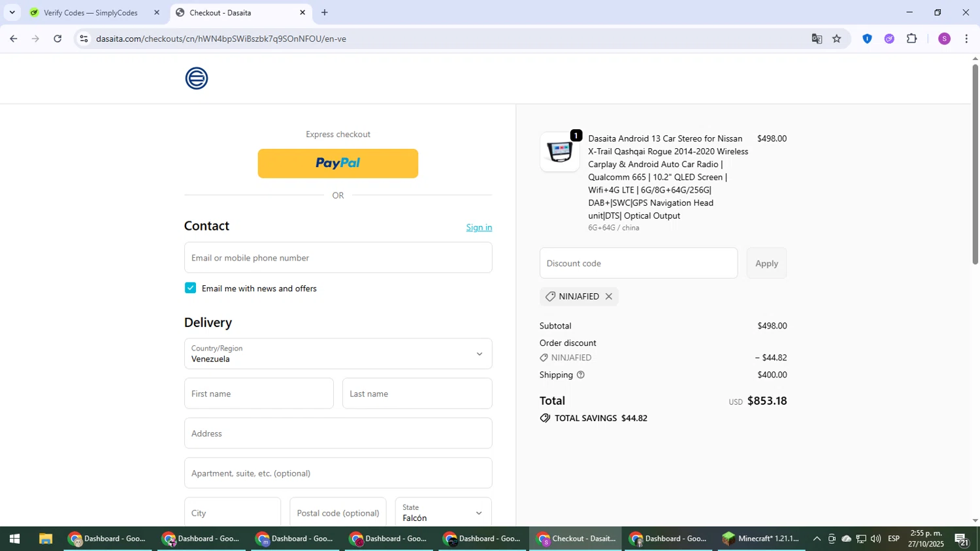The image size is (980, 551).
Task: Click the TOTAL SAVINGS $44.82 text
Action: 600,418
